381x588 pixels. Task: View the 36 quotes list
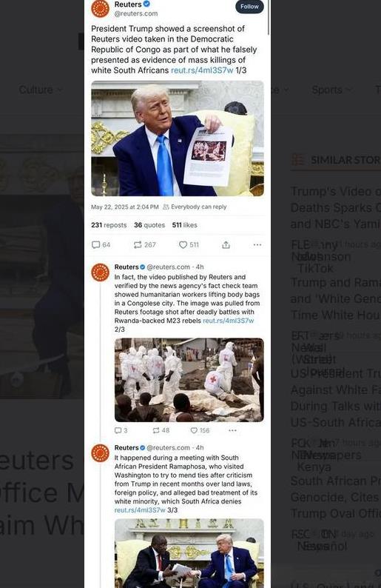pos(149,225)
